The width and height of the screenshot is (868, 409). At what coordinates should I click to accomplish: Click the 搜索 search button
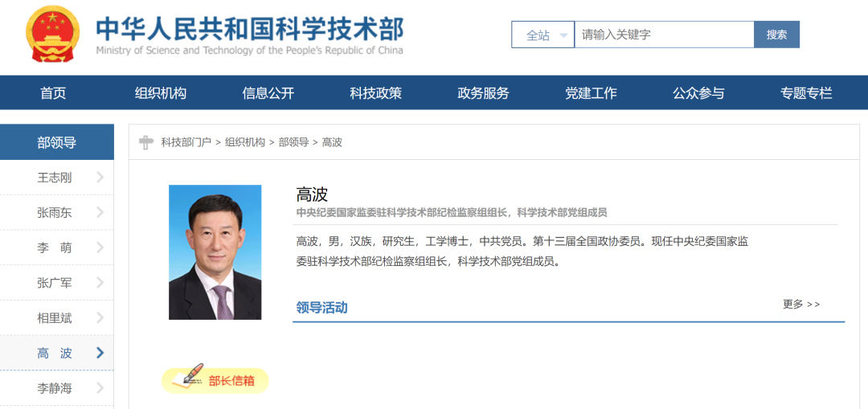[776, 35]
